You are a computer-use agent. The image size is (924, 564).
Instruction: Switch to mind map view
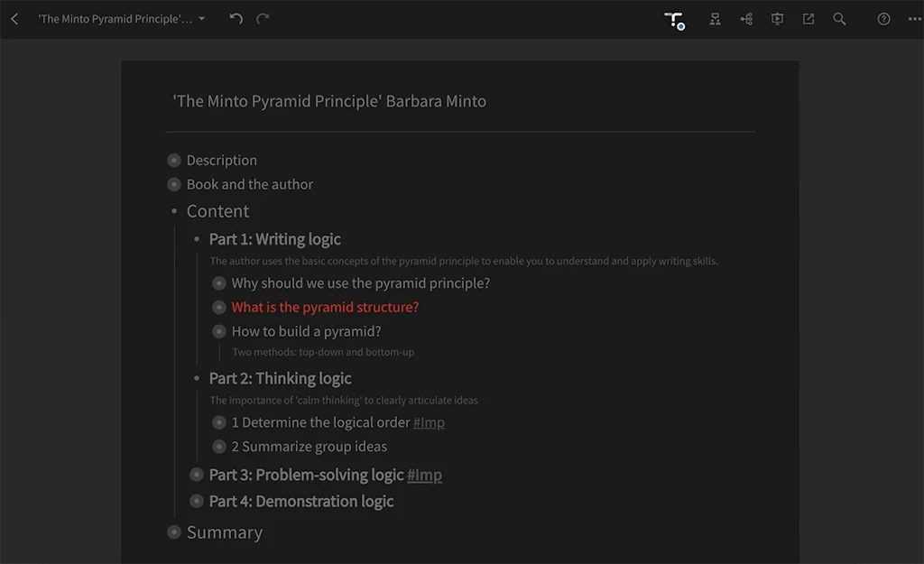746,19
